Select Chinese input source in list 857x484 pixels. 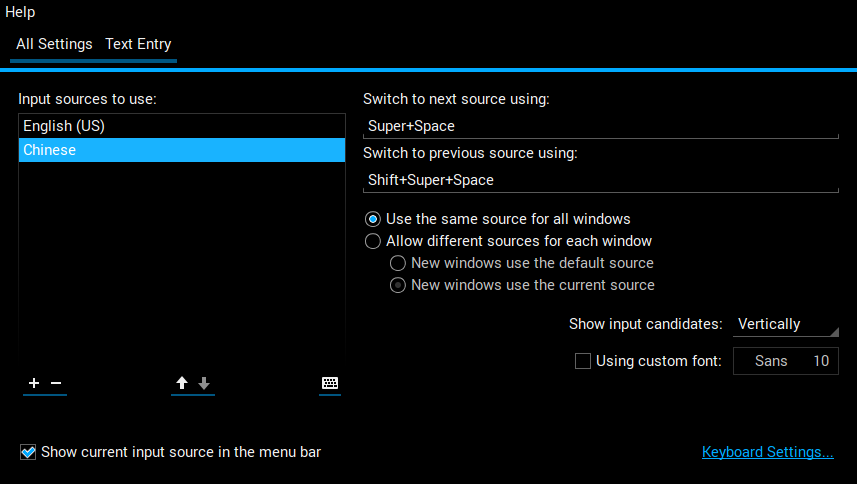pyautogui.click(x=182, y=150)
